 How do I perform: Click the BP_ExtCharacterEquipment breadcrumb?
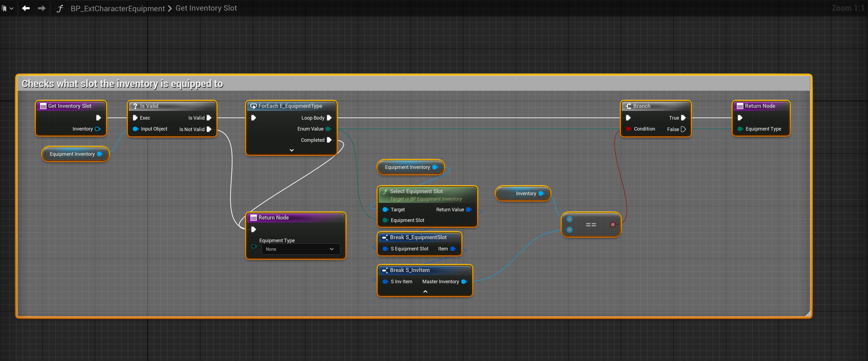click(118, 8)
